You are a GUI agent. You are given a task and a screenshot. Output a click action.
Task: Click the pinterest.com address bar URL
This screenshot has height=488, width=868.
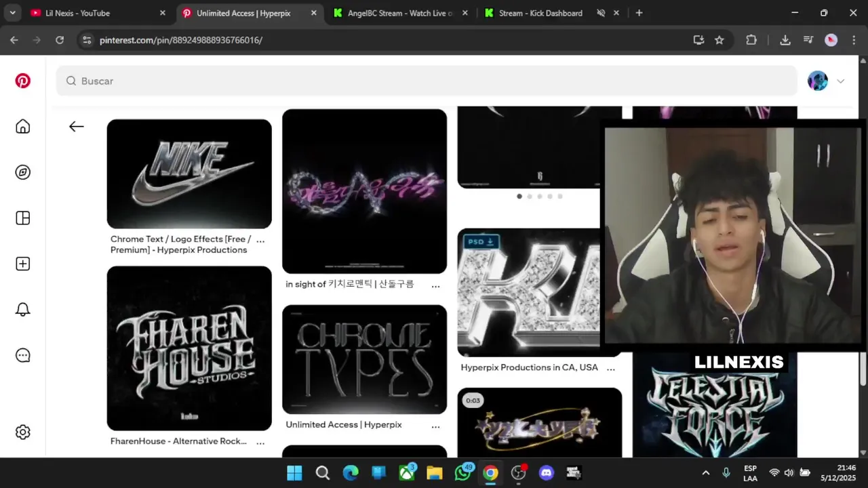[181, 41]
